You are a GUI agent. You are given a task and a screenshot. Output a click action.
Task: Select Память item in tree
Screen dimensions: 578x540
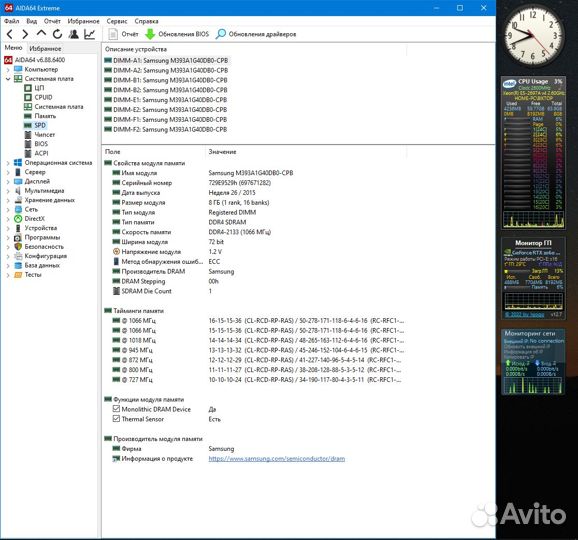40,116
